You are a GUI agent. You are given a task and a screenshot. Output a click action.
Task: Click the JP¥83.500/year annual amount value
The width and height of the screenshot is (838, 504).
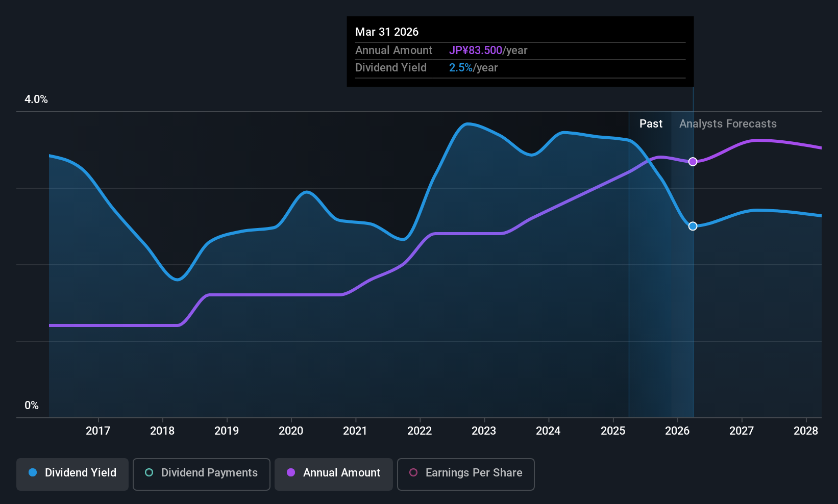488,51
